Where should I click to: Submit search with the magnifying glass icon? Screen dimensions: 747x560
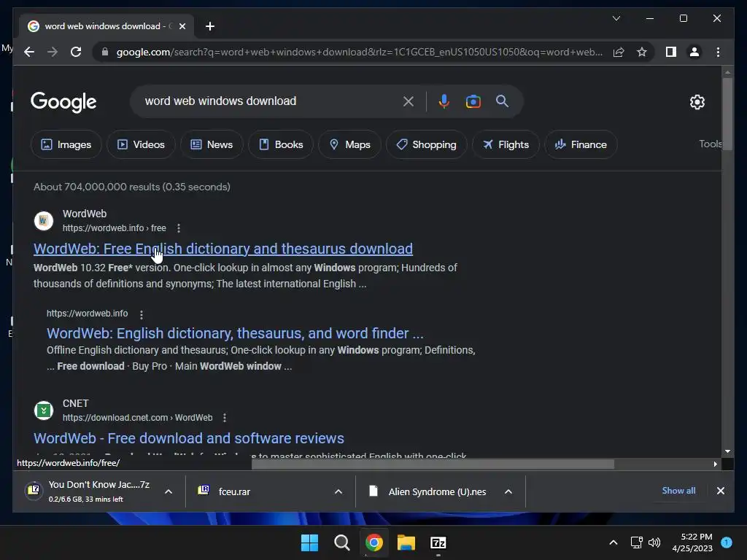click(502, 101)
